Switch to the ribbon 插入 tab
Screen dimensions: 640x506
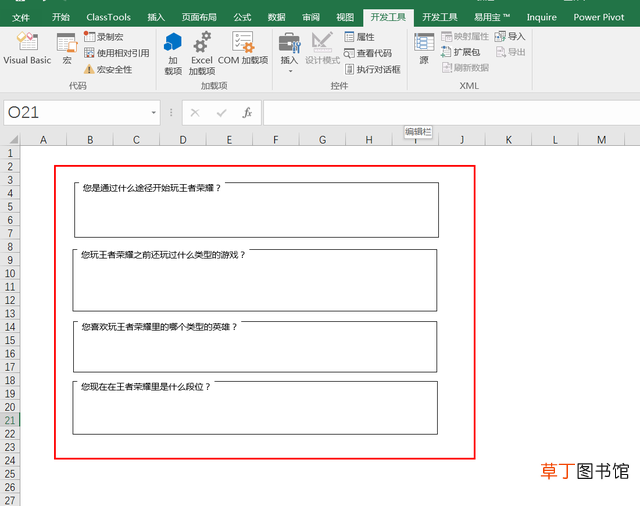[156, 18]
